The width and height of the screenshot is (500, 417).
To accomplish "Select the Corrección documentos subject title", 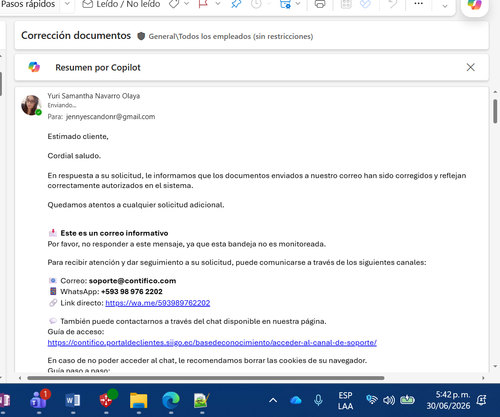I will (76, 35).
